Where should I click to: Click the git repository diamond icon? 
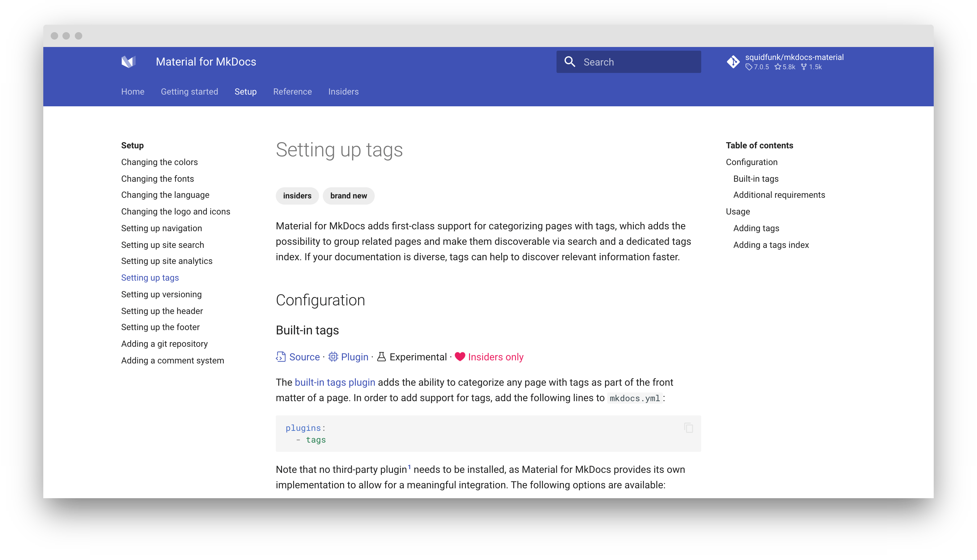[733, 62]
